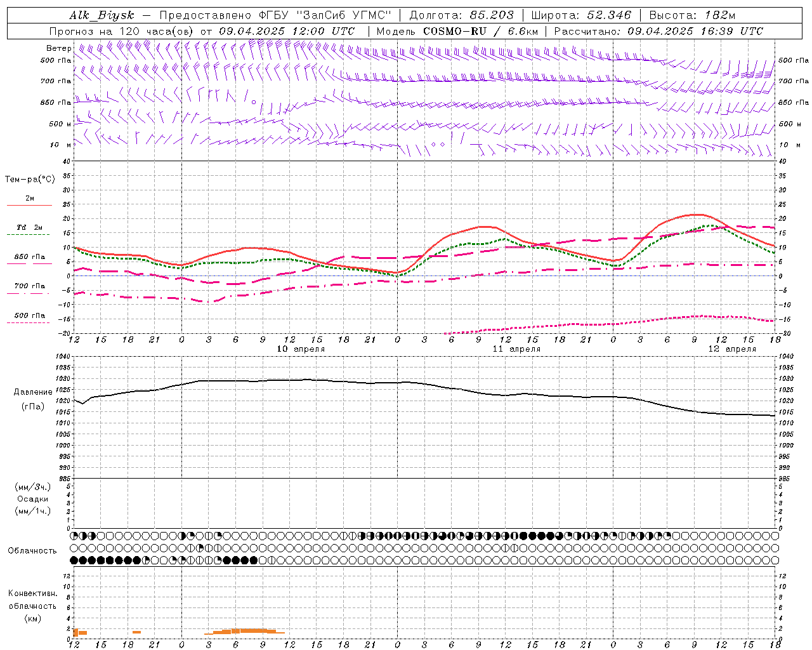The image size is (812, 650).
Task: Click the "12 апреля" date label
Action: coord(732,349)
